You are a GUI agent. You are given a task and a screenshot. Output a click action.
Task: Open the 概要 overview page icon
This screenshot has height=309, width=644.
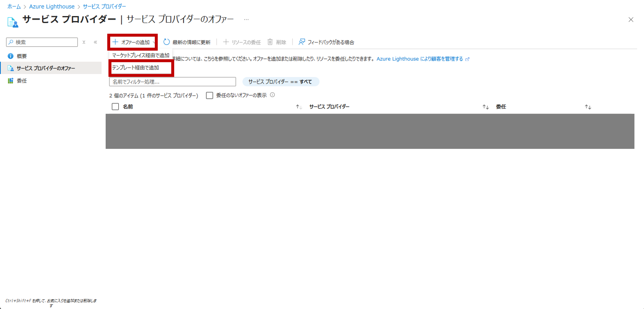(x=11, y=56)
